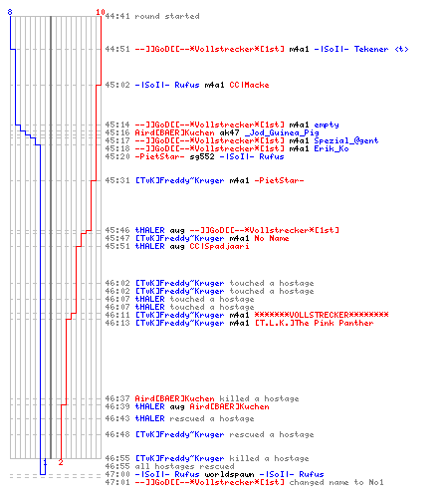This screenshot has width=448, height=498.
Task: Click player name '-ISoI- Tekener'
Action: 351,49
